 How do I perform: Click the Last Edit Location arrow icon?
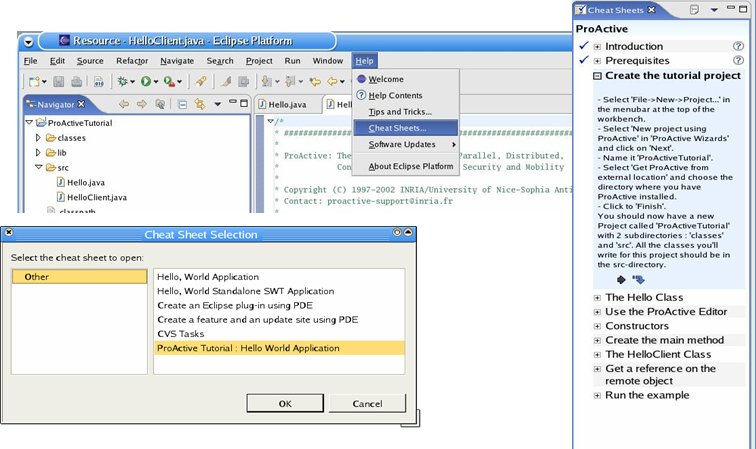(315, 82)
